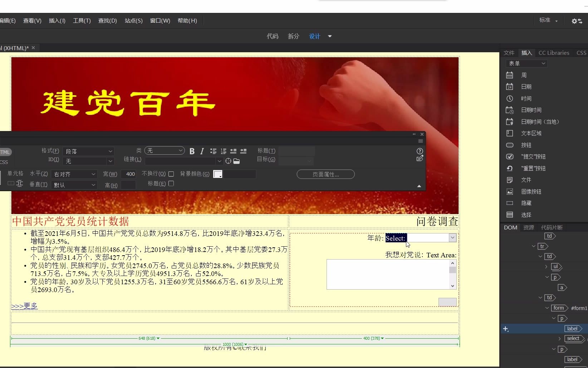Image resolution: width=588 pixels, height=368 pixels.
Task: Open the browse for file folder icon
Action: point(236,161)
